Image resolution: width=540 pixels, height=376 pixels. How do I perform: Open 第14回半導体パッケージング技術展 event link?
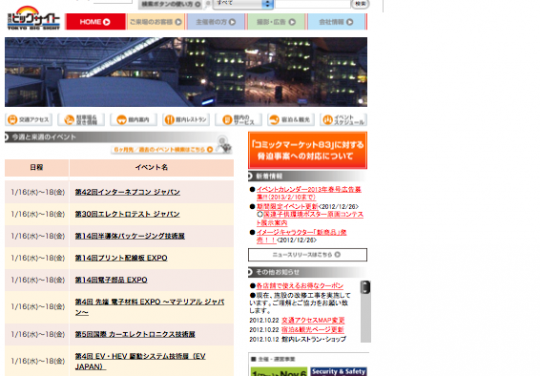pos(130,236)
